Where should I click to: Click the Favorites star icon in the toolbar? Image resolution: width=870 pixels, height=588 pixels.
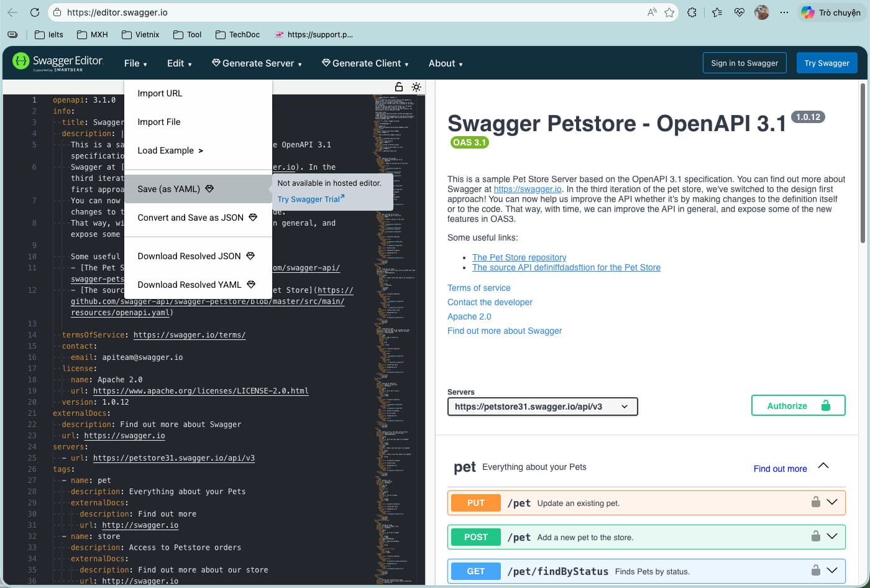pyautogui.click(x=668, y=12)
